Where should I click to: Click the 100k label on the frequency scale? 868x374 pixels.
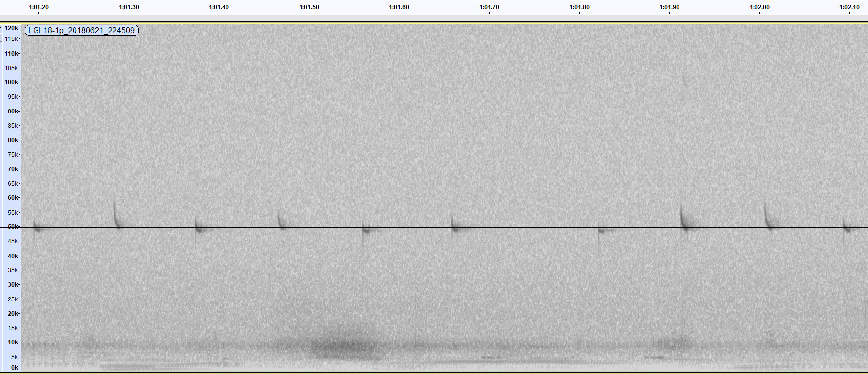click(x=11, y=82)
